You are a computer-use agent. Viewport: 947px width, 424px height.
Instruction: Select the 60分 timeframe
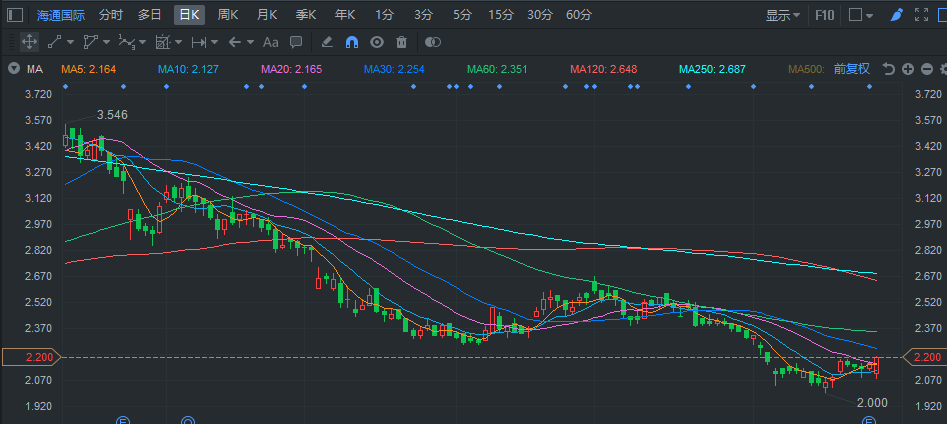[x=579, y=15]
